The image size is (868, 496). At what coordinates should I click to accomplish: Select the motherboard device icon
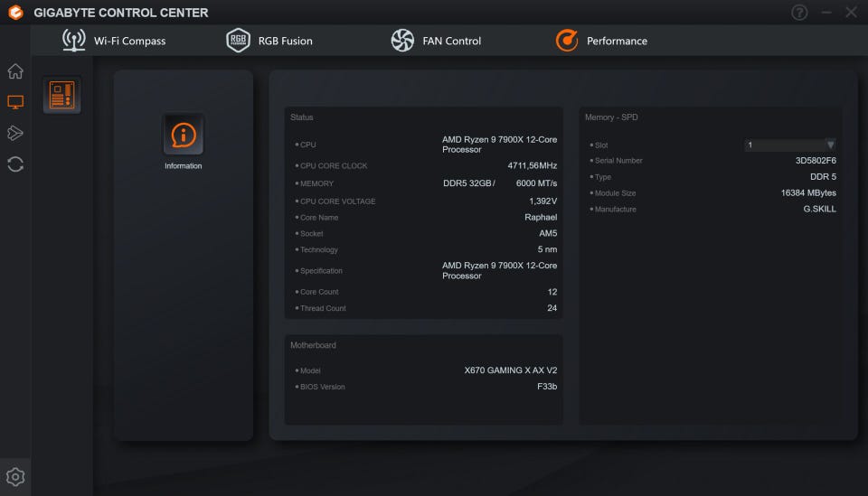tap(62, 95)
